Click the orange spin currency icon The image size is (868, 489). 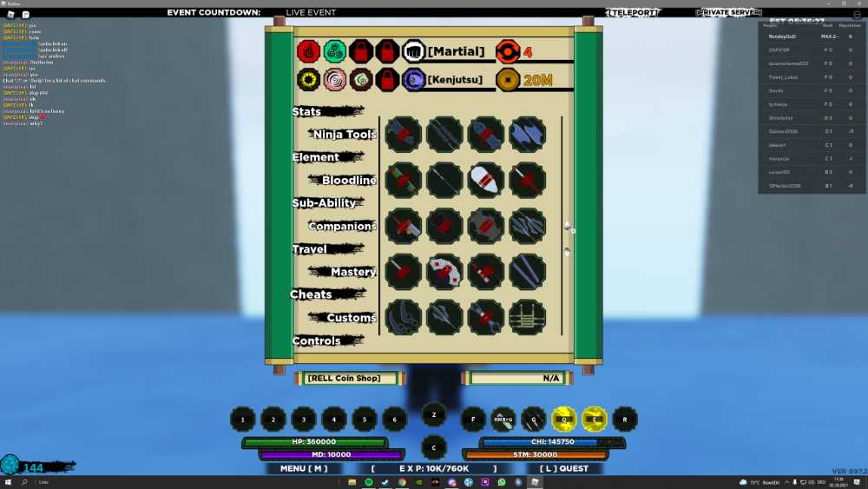tap(508, 51)
